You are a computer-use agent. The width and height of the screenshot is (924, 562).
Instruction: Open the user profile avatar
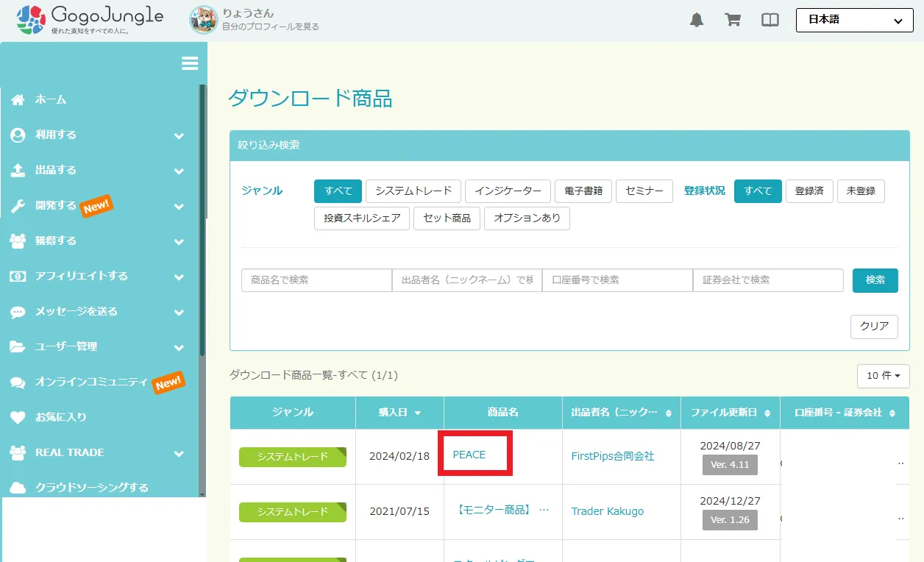click(203, 20)
